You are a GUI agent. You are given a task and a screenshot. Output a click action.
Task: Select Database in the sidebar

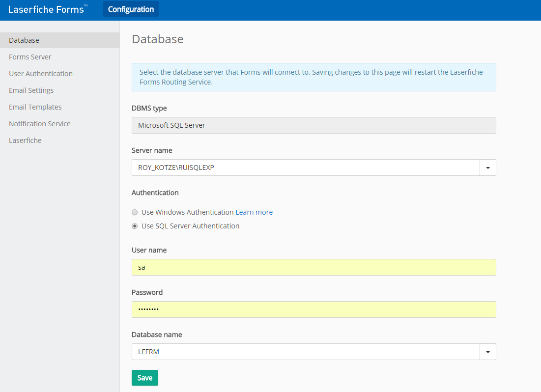pos(24,40)
